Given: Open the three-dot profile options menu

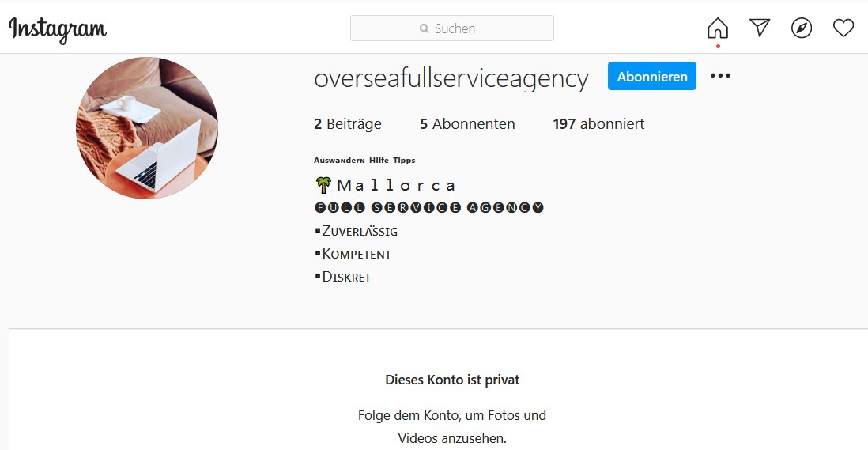Looking at the screenshot, I should [720, 76].
